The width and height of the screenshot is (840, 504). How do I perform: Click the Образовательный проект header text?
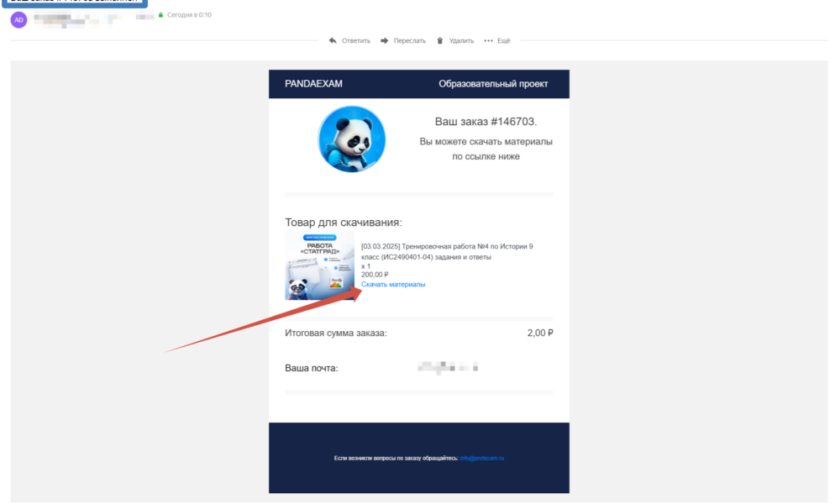click(x=493, y=84)
